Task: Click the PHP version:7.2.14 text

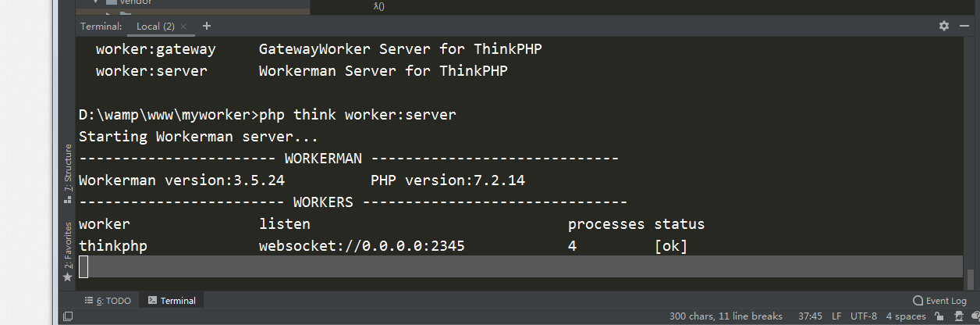Action: [448, 180]
